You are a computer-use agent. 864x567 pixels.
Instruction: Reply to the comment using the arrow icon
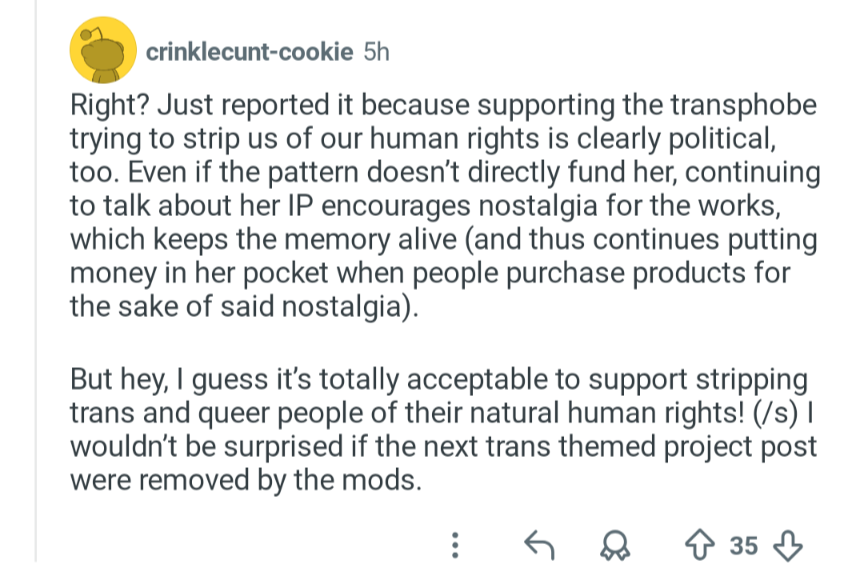click(539, 545)
